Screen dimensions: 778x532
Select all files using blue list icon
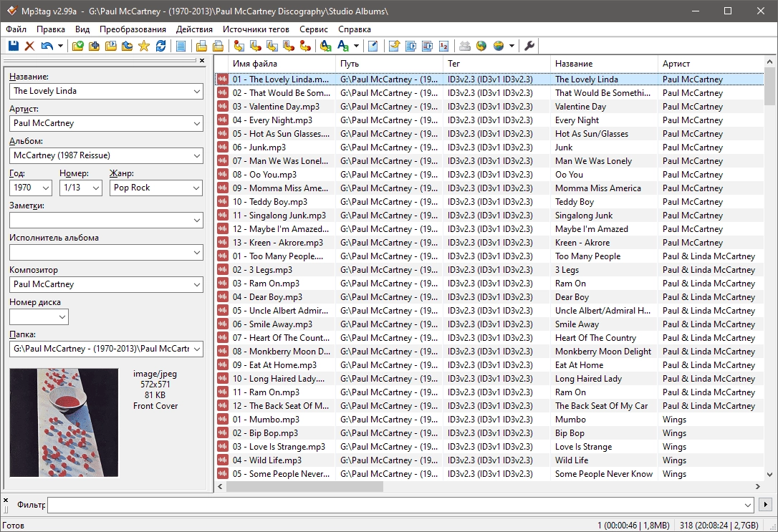(x=181, y=46)
